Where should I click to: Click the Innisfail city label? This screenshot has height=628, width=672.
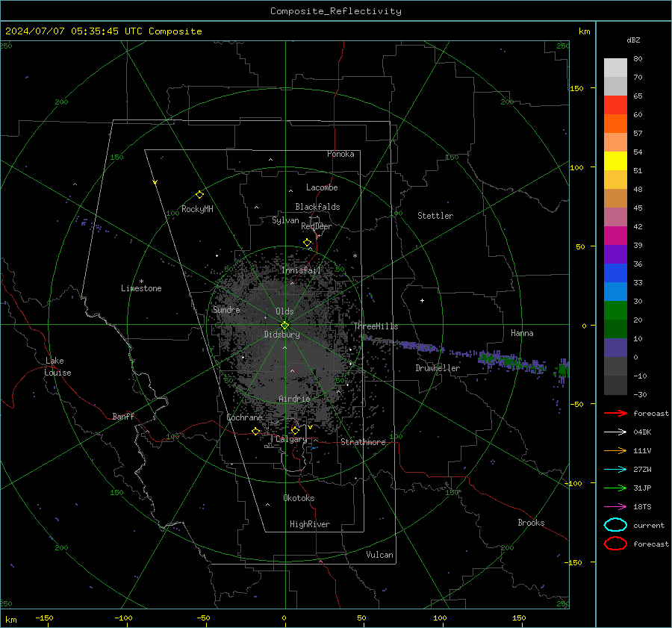pyautogui.click(x=301, y=270)
